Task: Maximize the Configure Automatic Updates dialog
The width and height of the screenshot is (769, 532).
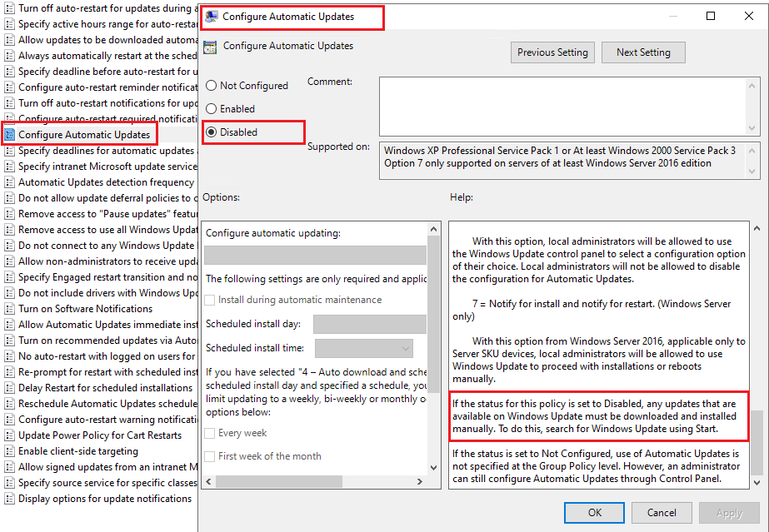Action: 710,16
